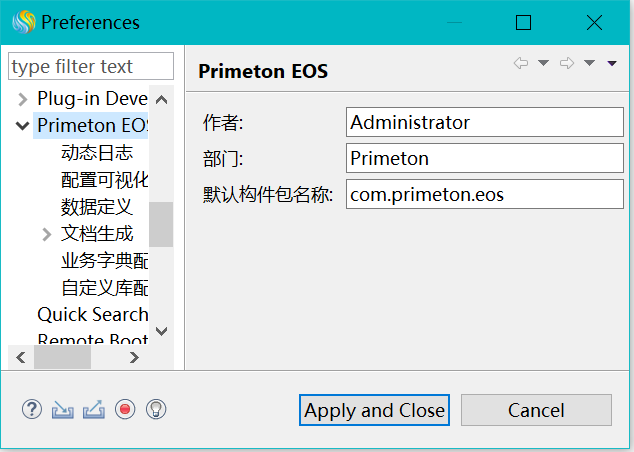Open the back history dropdown arrow

pos(543,64)
